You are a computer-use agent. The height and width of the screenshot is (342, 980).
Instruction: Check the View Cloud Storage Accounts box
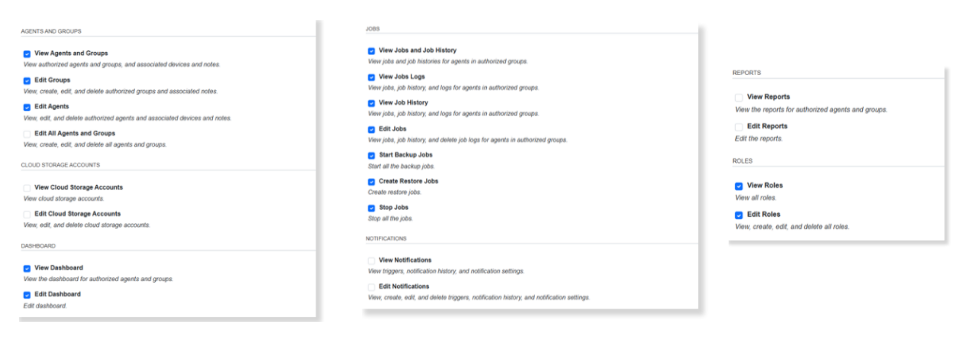pos(27,187)
